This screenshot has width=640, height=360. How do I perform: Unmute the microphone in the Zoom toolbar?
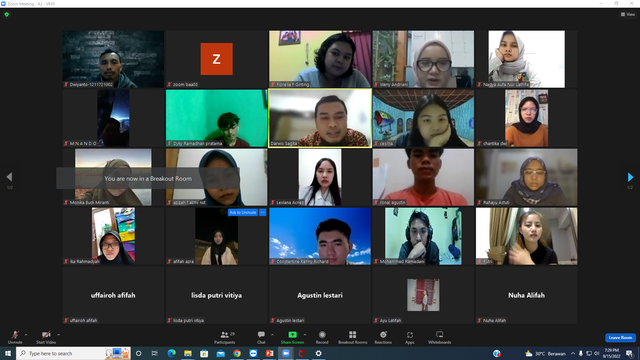coord(15,337)
